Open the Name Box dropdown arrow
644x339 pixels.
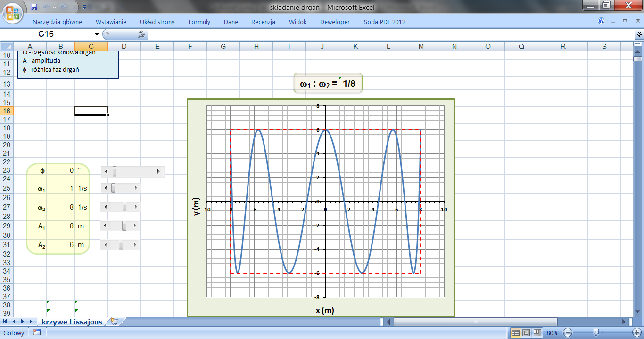pos(97,34)
